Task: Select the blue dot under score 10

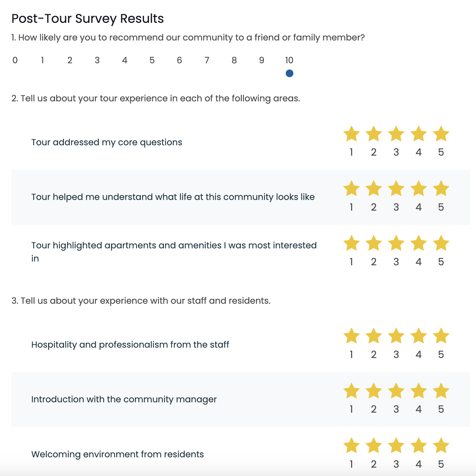Action: click(290, 73)
